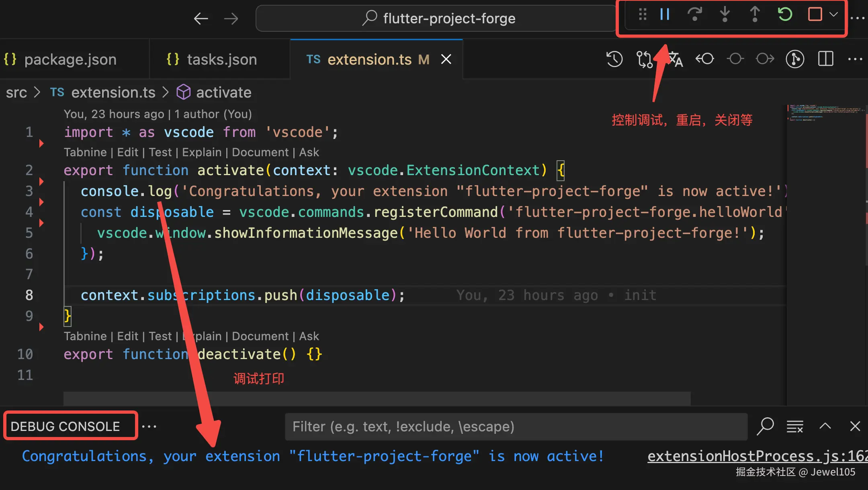The width and height of the screenshot is (868, 490).
Task: Click the debug Step Into arrow
Action: click(x=725, y=15)
